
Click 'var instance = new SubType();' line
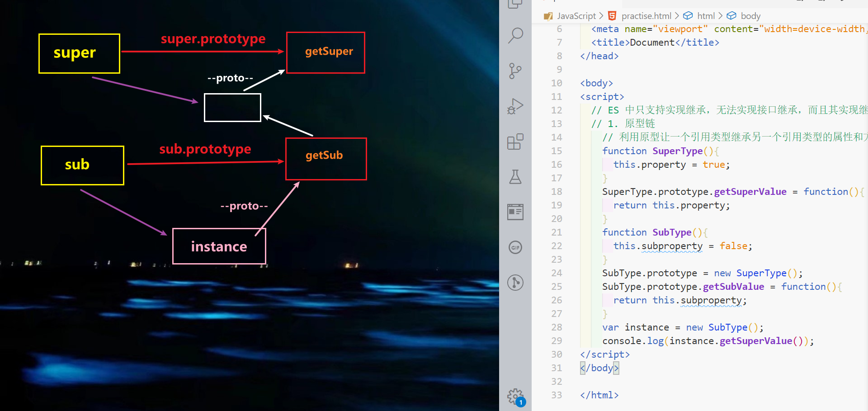(x=683, y=327)
